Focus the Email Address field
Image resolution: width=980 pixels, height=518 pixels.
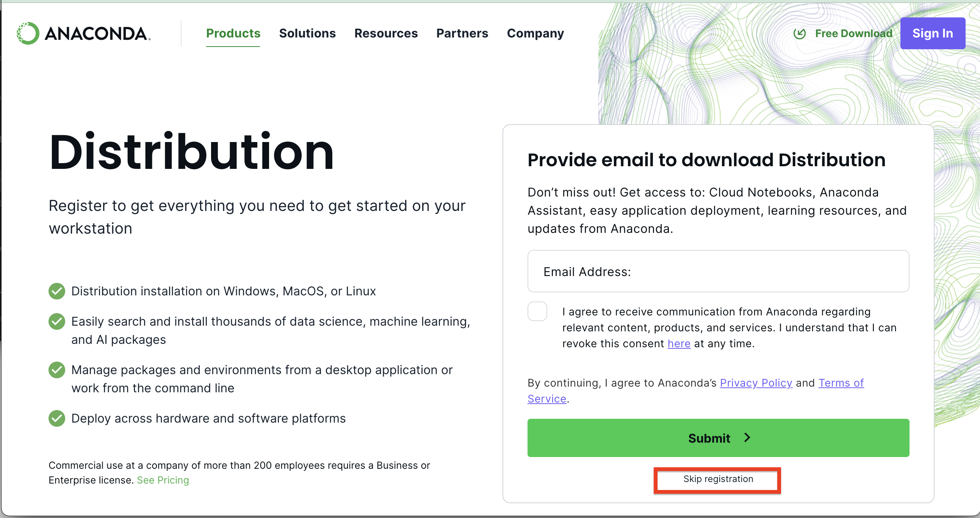tap(718, 271)
